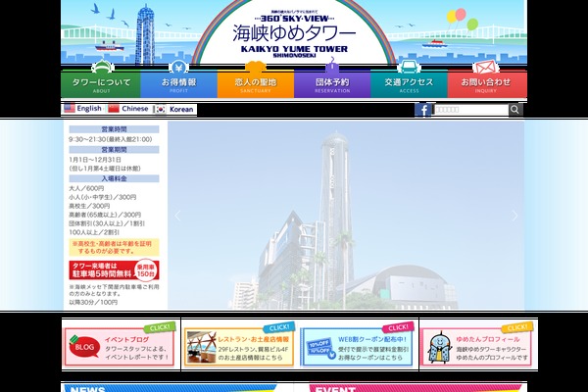Click the US flag icon
The image size is (588, 392).
pyautogui.click(x=70, y=109)
